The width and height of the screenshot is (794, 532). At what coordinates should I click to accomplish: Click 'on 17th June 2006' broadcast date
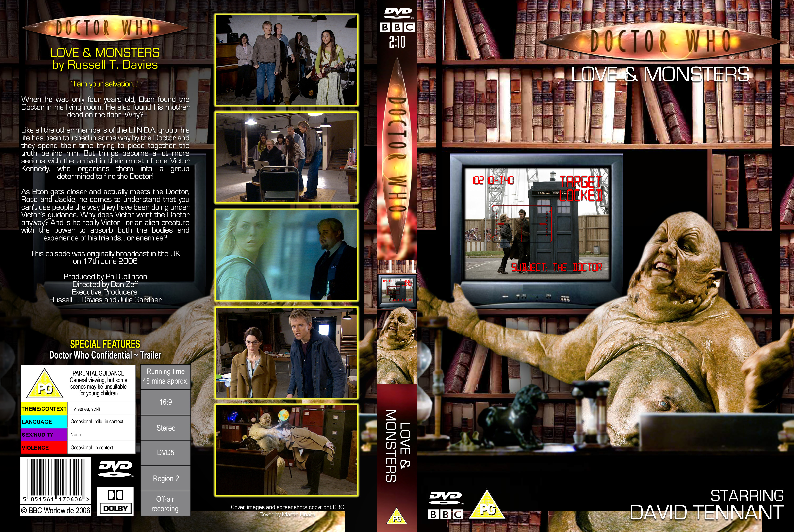105,261
